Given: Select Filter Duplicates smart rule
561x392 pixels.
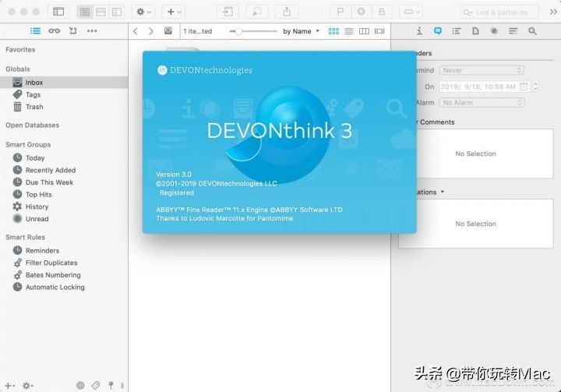Looking at the screenshot, I should click(x=51, y=263).
